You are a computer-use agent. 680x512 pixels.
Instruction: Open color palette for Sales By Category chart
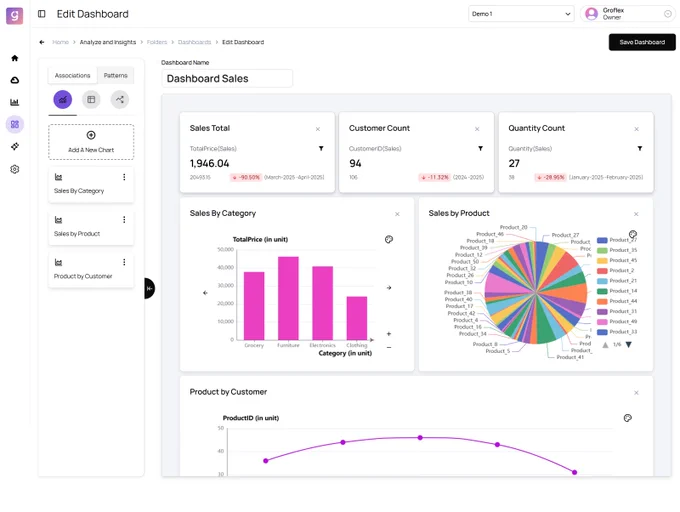point(389,239)
